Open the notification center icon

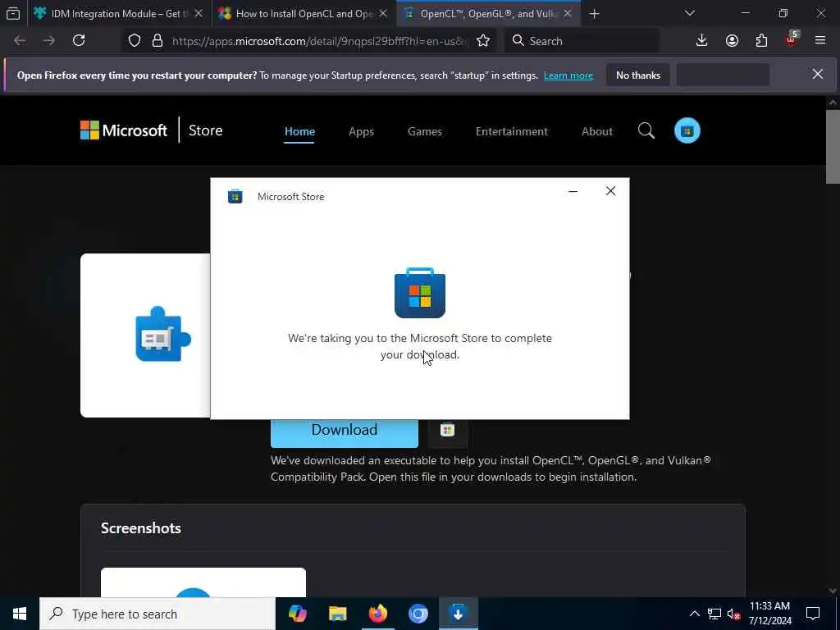coord(813,614)
